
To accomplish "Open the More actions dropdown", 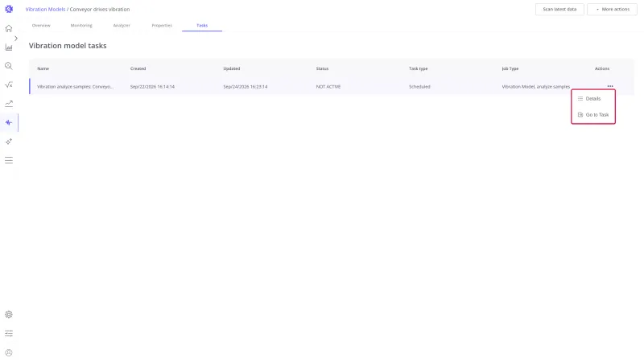I will click(612, 9).
